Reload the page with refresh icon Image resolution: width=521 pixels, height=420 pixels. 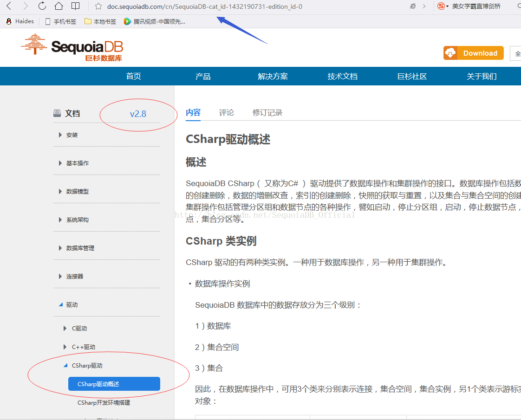(x=42, y=6)
